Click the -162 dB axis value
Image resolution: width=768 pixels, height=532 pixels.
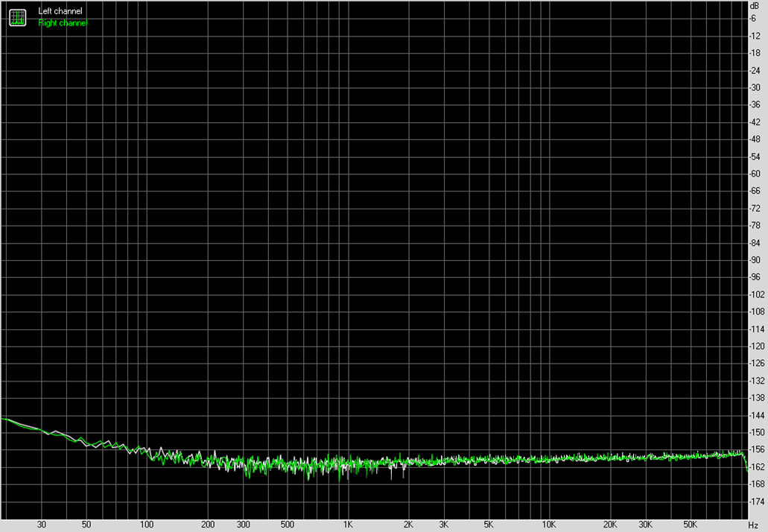[x=757, y=467]
